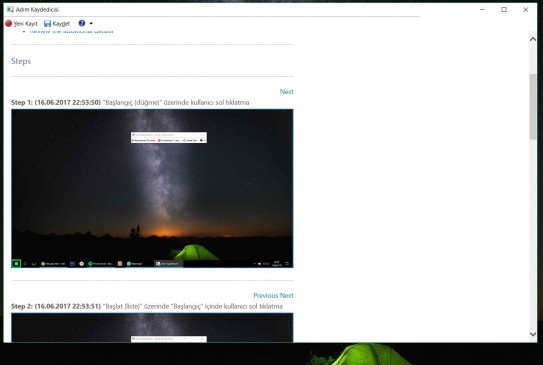Click the Kaydet label
Screen dimensions: 543x365
[x=61, y=24]
